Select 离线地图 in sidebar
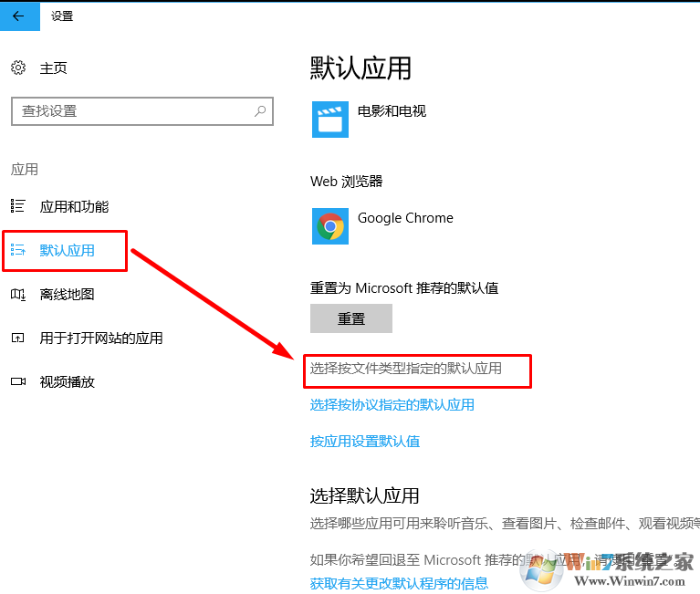The width and height of the screenshot is (700, 594). tap(67, 294)
